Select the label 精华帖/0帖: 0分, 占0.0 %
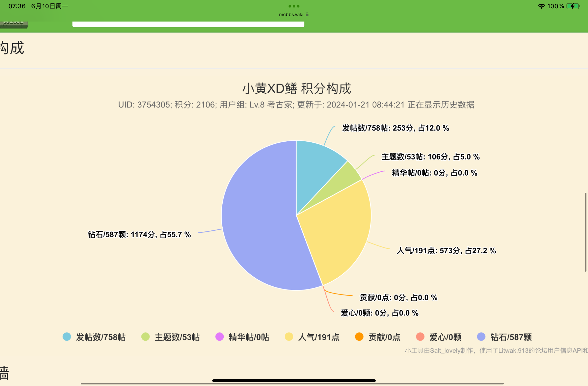The image size is (588, 386). (x=435, y=173)
